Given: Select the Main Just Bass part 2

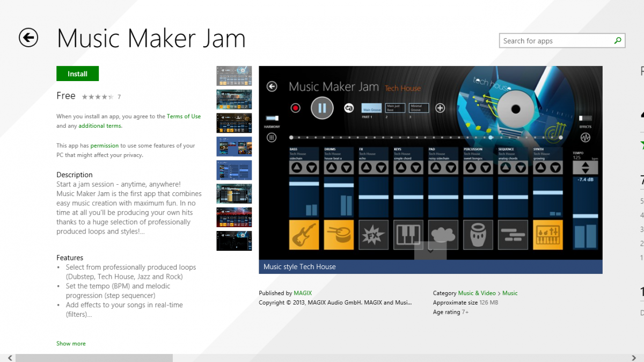Looking at the screenshot, I should pyautogui.click(x=396, y=108).
